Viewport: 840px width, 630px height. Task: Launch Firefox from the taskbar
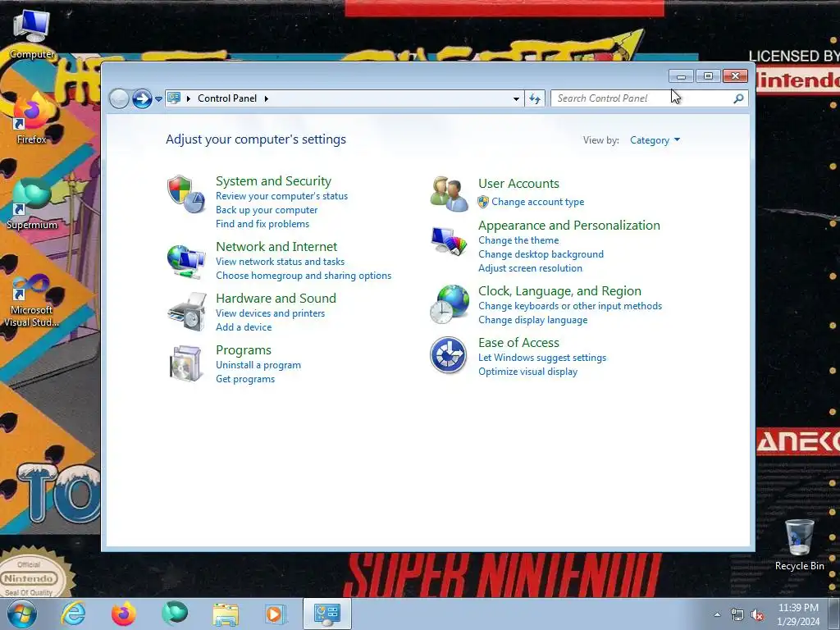coord(124,614)
